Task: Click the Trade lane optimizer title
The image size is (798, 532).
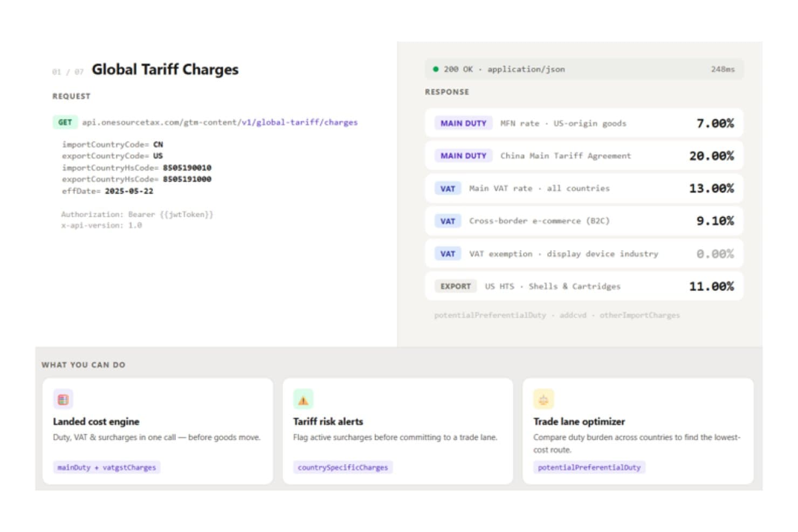Action: point(579,422)
